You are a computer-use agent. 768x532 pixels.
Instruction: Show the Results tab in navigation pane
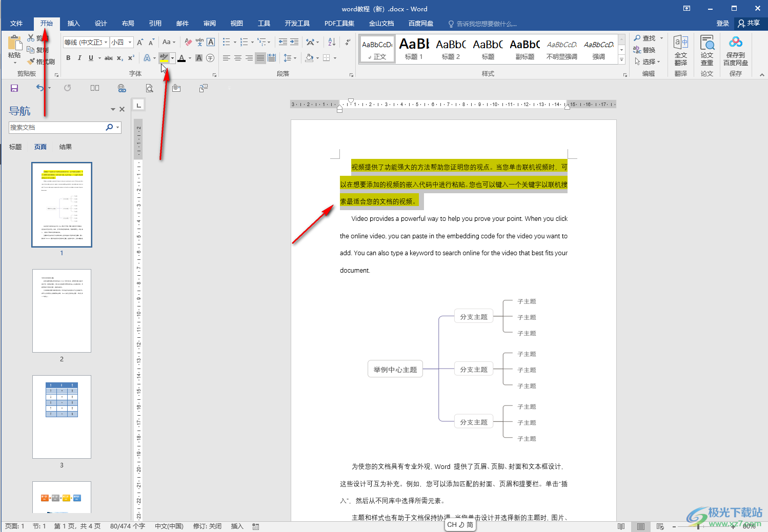click(x=66, y=147)
